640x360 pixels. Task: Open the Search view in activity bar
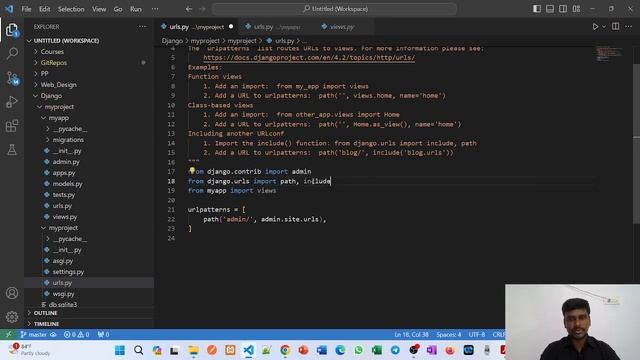12,53
